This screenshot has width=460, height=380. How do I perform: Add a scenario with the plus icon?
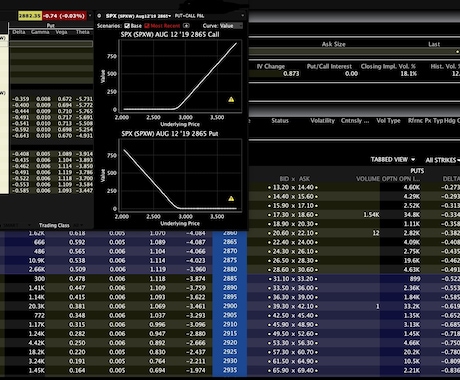(x=186, y=25)
